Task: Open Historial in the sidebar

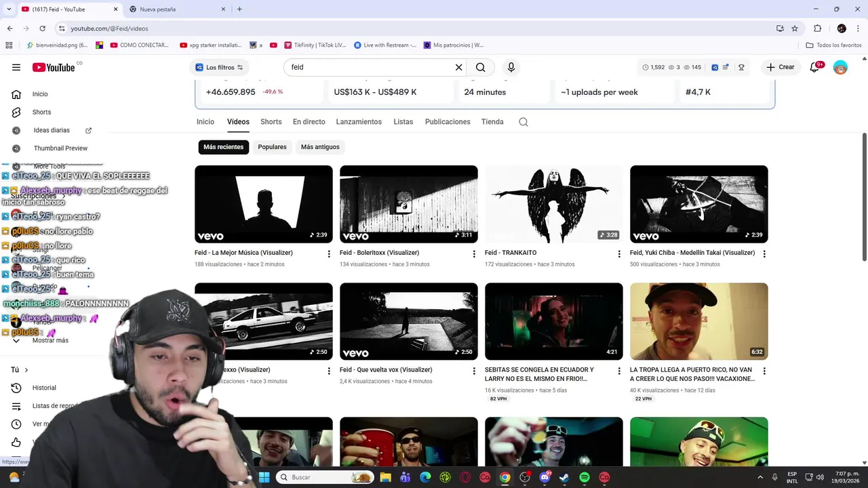Action: coord(43,388)
